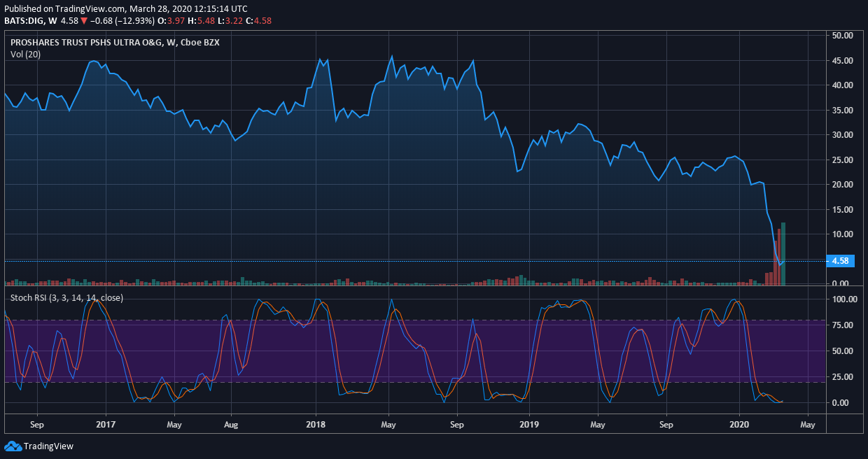Open the TradingView text link at the bottom

48,446
